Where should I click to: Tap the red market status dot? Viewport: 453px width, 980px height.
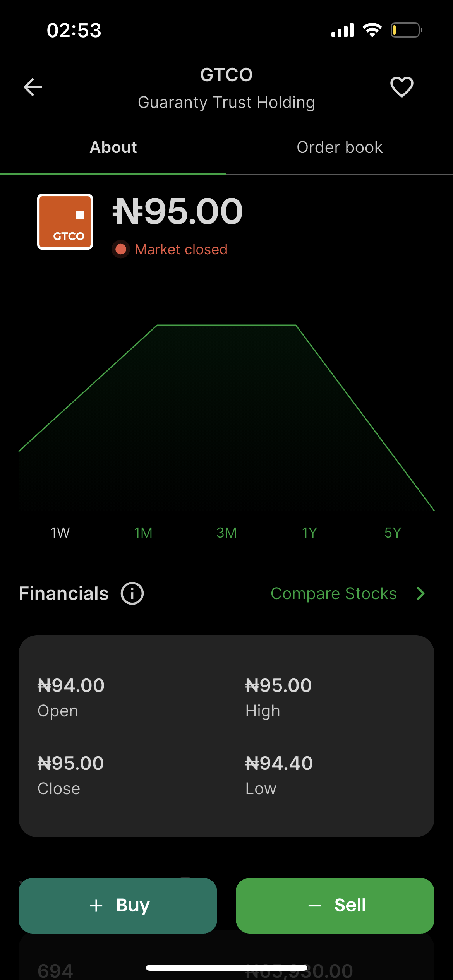point(121,249)
